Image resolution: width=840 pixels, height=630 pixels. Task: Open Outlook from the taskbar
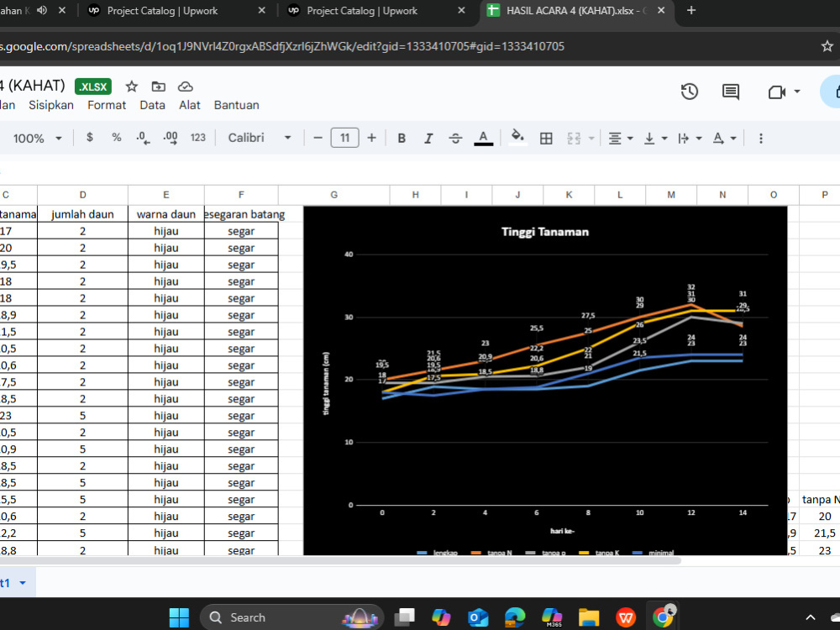[478, 617]
